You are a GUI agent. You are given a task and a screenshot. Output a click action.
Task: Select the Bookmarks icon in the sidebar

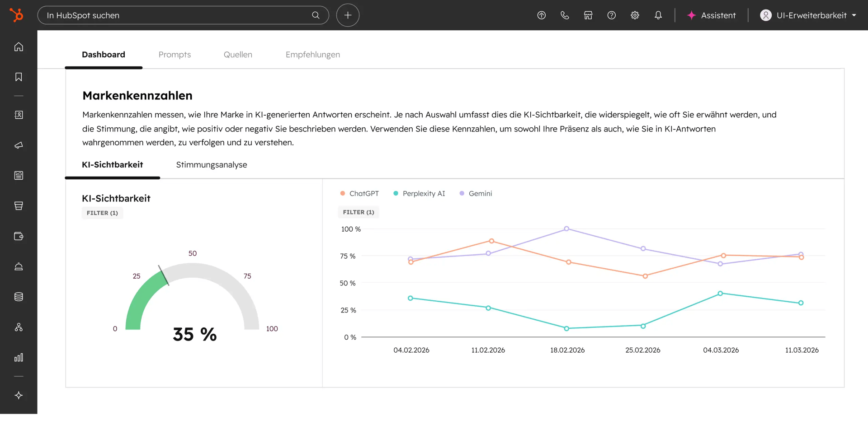pyautogui.click(x=18, y=77)
